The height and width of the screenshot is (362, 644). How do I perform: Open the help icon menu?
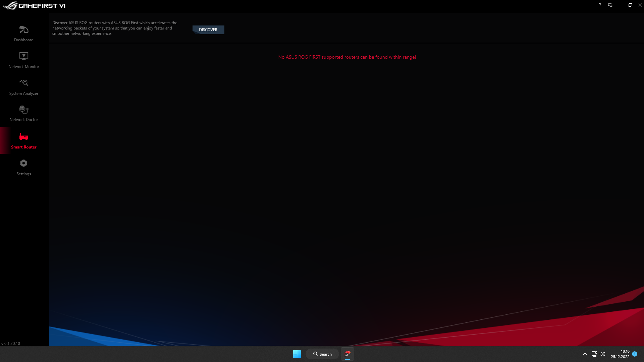(600, 5)
